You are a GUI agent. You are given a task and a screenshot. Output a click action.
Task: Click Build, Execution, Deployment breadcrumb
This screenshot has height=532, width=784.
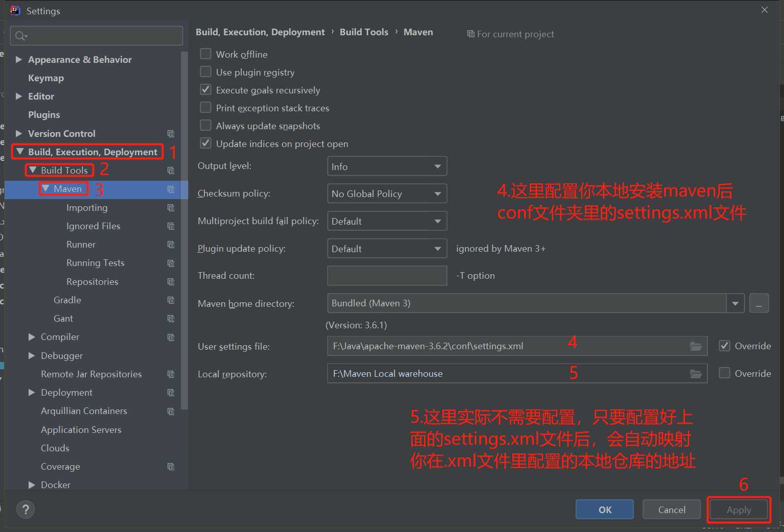coord(260,32)
